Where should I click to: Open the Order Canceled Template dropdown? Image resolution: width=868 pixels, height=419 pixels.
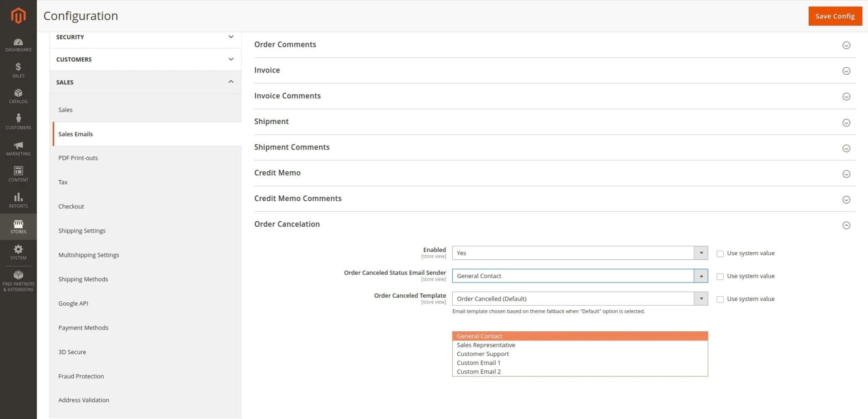580,299
